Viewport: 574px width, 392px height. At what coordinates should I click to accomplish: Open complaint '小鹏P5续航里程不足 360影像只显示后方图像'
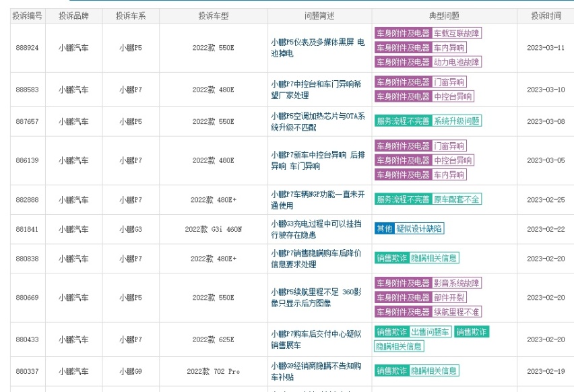point(316,298)
